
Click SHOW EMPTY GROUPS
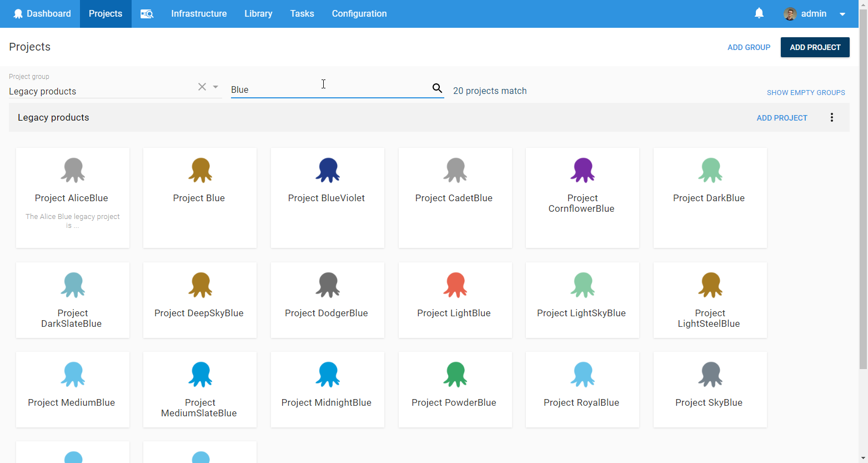[806, 92]
